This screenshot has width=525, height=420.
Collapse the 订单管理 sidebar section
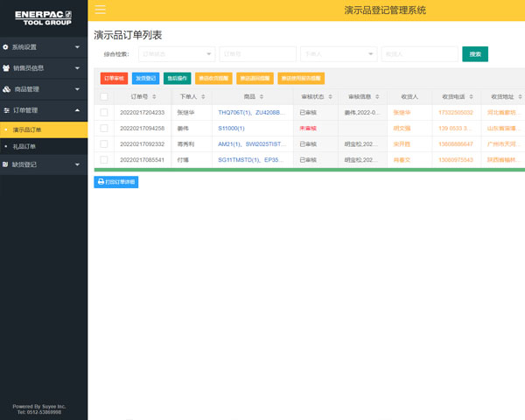[x=77, y=111]
